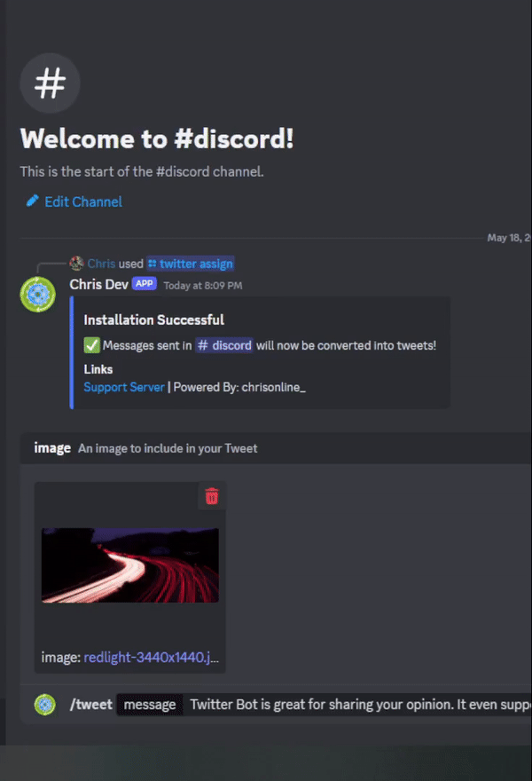Select the Chris username in command reply
Viewport: 532px width, 781px height.
pyautogui.click(x=101, y=264)
